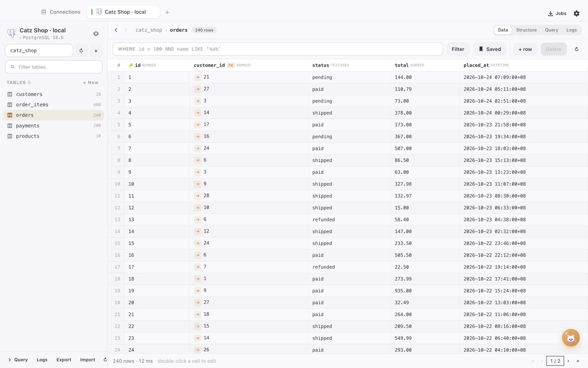Add a new schema with plus button
This screenshot has height=368, width=588.
click(x=96, y=51)
